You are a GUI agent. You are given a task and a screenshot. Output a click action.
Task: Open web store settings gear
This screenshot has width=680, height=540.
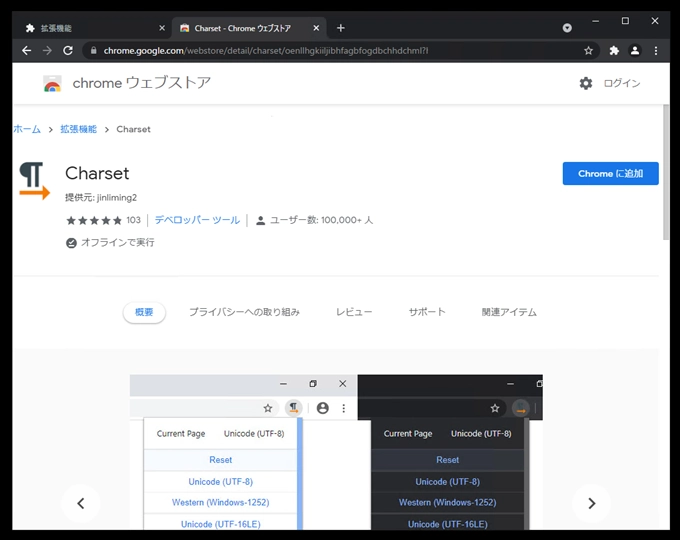tap(585, 83)
